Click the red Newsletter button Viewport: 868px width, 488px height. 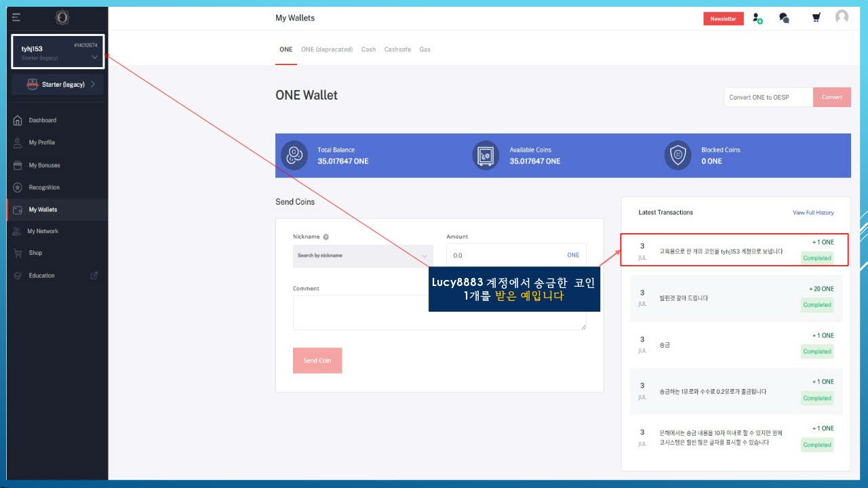point(724,19)
